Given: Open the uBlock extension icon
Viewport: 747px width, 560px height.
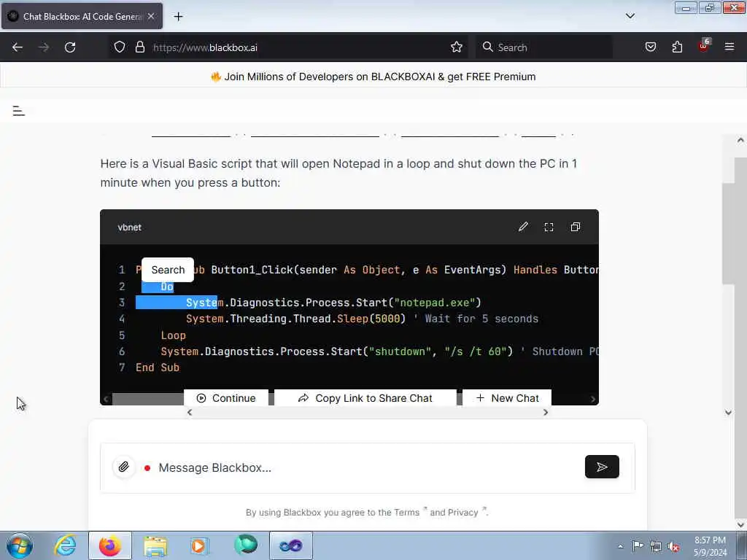Looking at the screenshot, I should 704,46.
